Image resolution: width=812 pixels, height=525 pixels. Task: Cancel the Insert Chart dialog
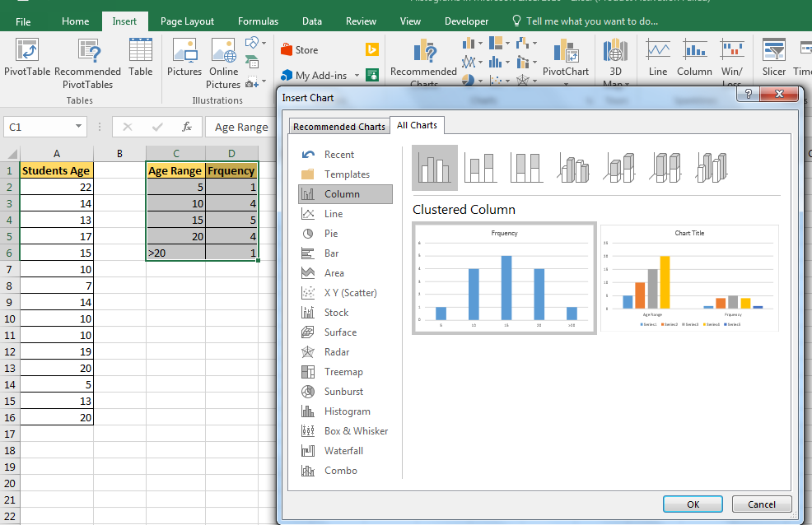761,504
